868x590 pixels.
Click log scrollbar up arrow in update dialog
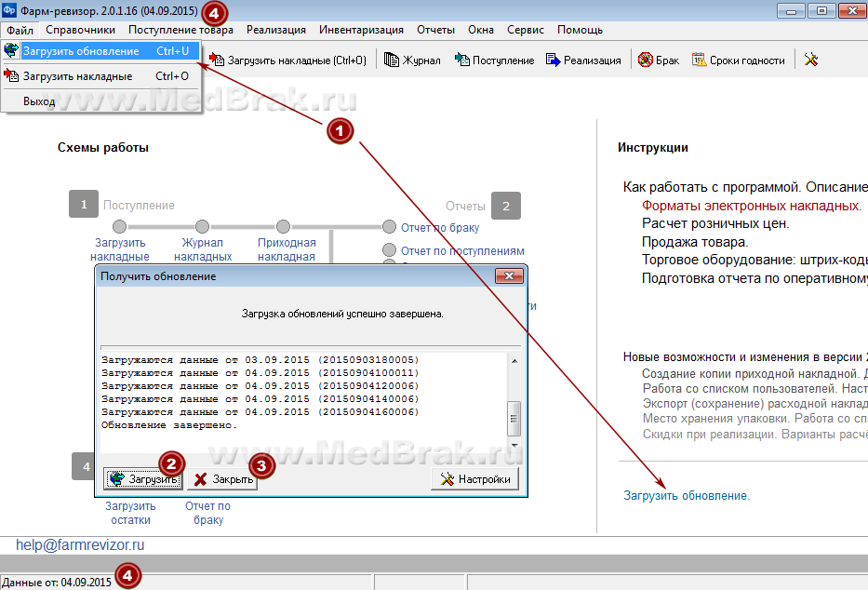[514, 361]
